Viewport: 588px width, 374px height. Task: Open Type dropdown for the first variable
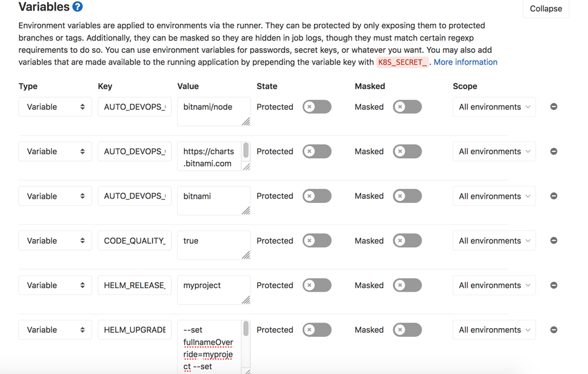(x=55, y=107)
